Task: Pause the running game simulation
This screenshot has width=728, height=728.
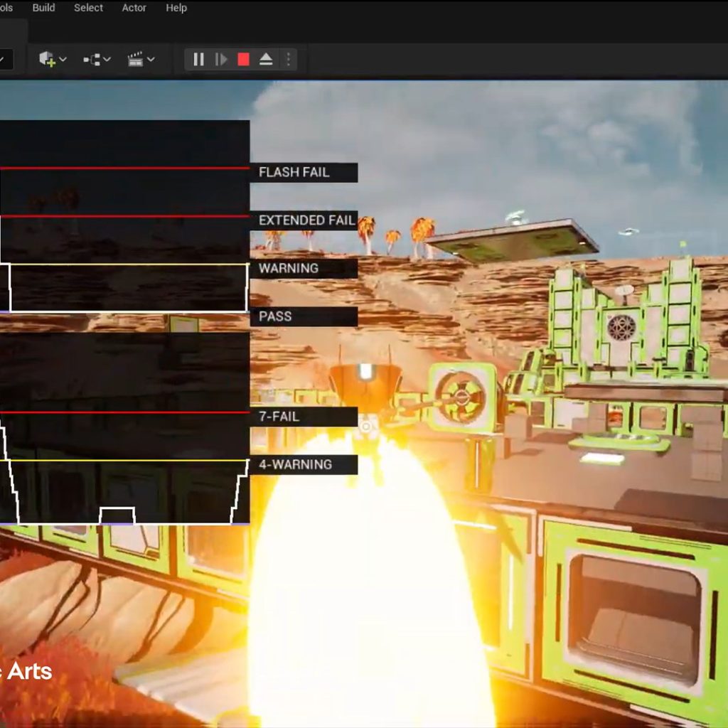Action: (199, 60)
